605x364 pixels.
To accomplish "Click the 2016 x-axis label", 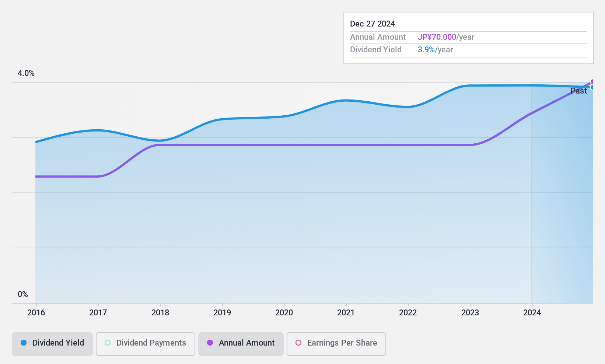I will coord(36,312).
